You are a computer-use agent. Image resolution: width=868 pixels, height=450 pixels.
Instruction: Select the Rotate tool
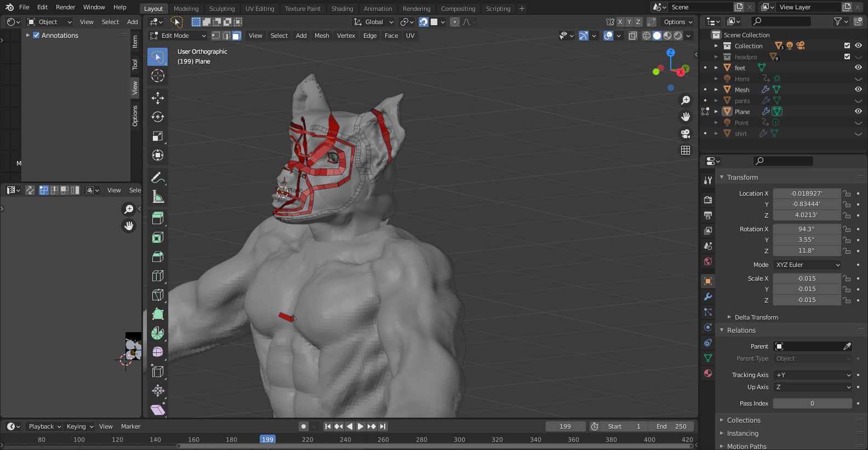(158, 117)
